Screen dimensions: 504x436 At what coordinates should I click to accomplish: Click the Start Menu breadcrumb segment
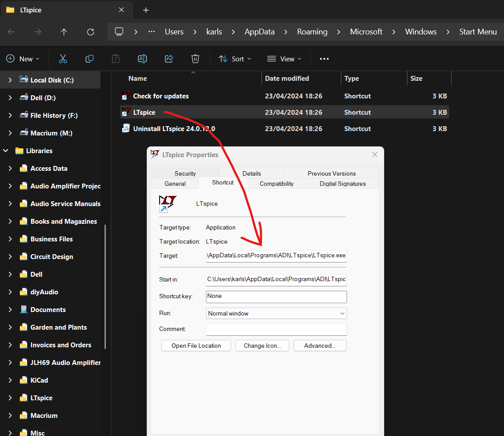pos(478,31)
